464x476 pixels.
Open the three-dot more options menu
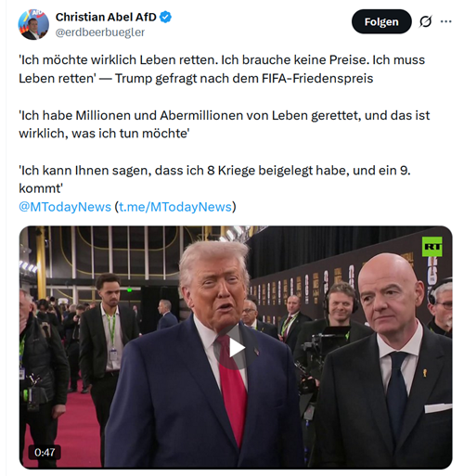[x=445, y=21]
